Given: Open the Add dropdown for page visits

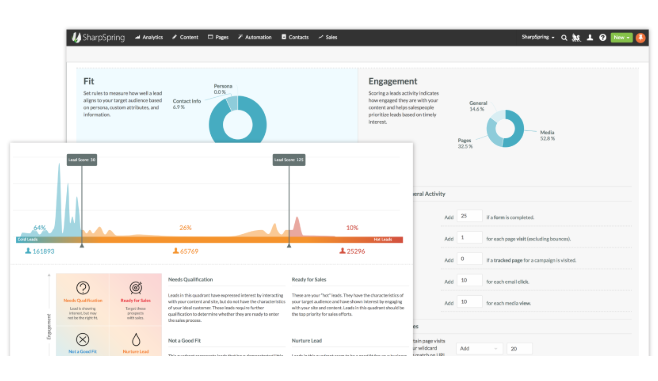Looking at the screenshot, I should click(x=479, y=349).
